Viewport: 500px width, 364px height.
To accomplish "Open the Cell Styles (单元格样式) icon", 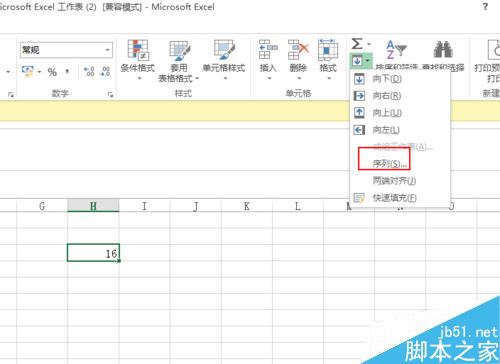I will (x=224, y=50).
